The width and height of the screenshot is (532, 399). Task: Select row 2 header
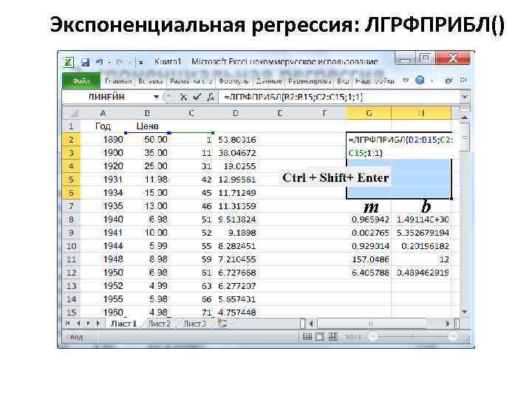pyautogui.click(x=72, y=140)
